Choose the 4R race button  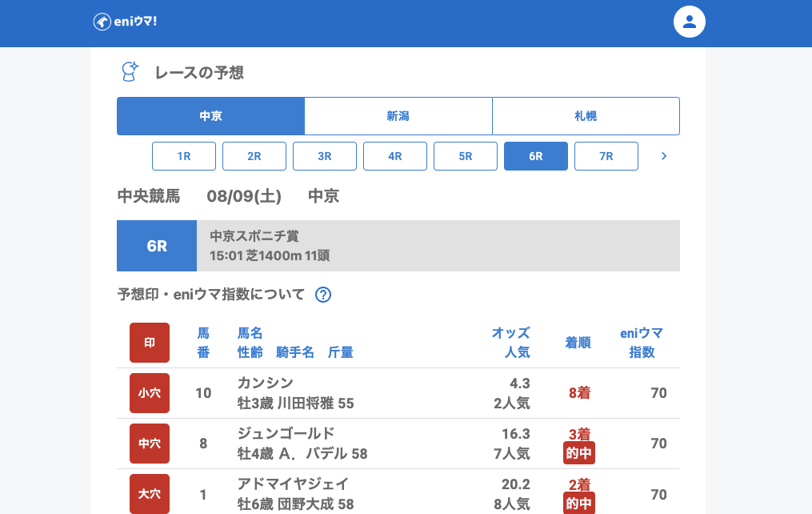pos(395,156)
